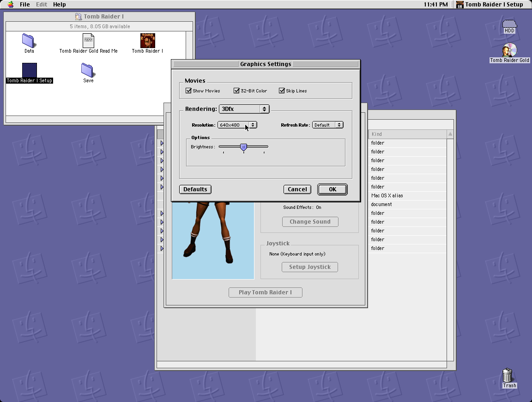Click the 11:41 PM menu bar clock
Image resolution: width=532 pixels, height=402 pixels.
click(x=435, y=5)
